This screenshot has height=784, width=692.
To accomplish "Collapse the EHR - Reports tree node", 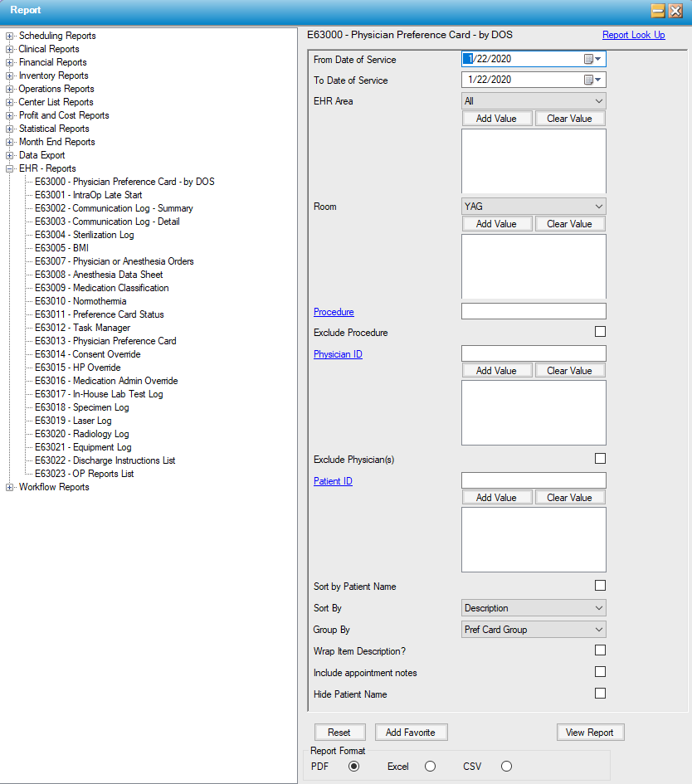I will coord(9,168).
